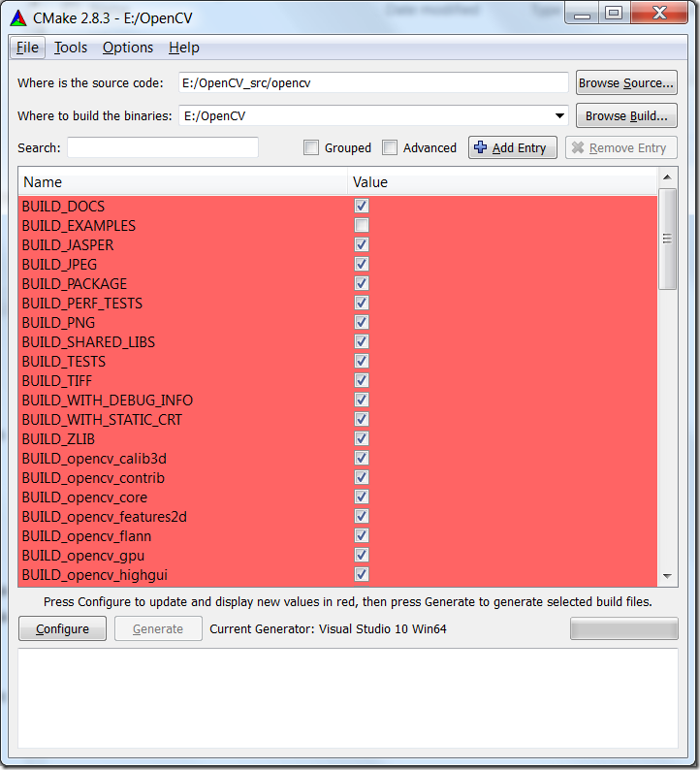Uncheck the BUILD_DOCS checkbox
Screen dimensions: 700x770
pos(362,206)
